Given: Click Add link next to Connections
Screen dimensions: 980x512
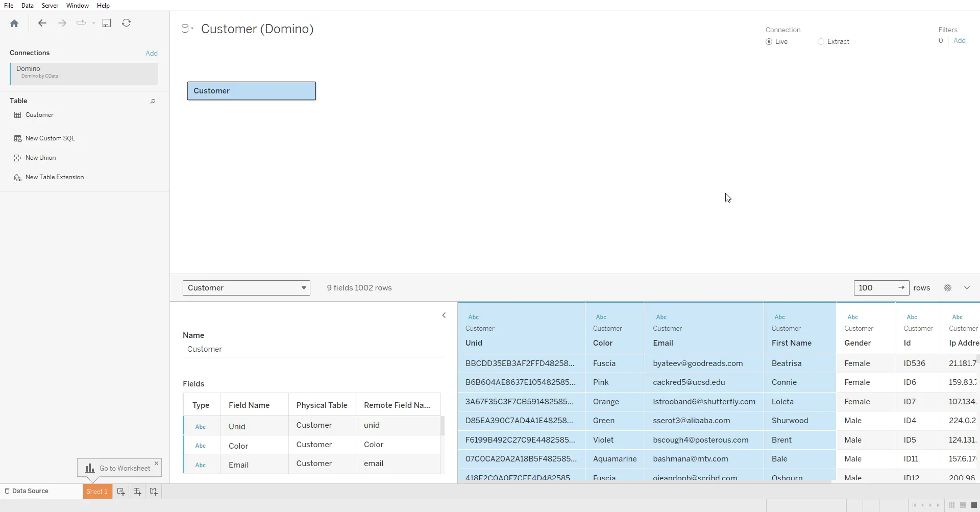Looking at the screenshot, I should (x=152, y=53).
